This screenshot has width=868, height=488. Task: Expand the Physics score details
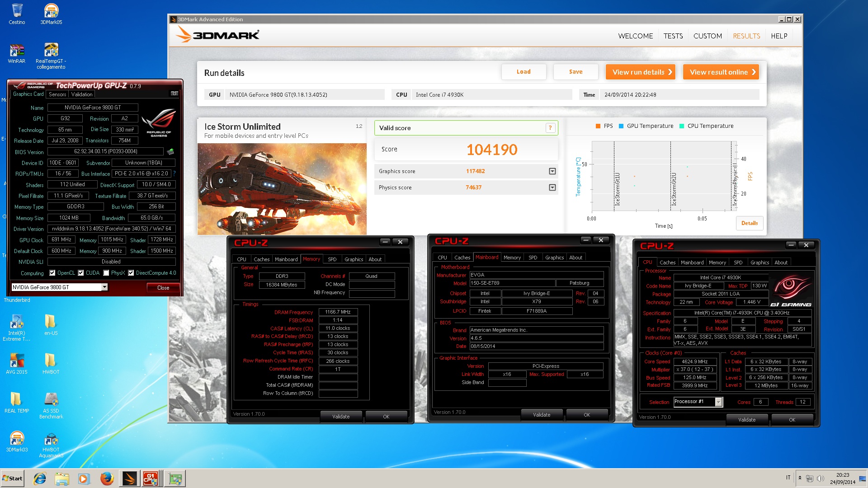pyautogui.click(x=552, y=188)
